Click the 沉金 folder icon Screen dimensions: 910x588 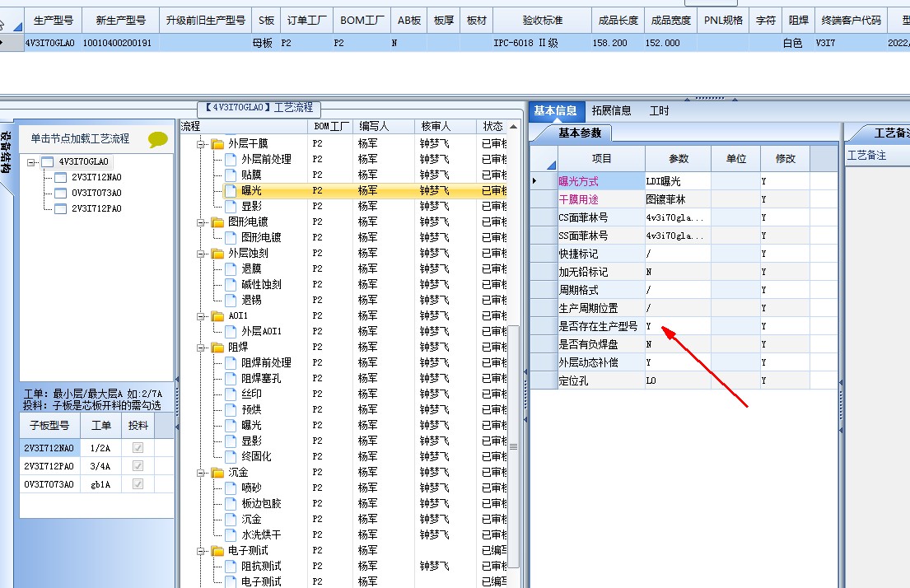[x=217, y=473]
